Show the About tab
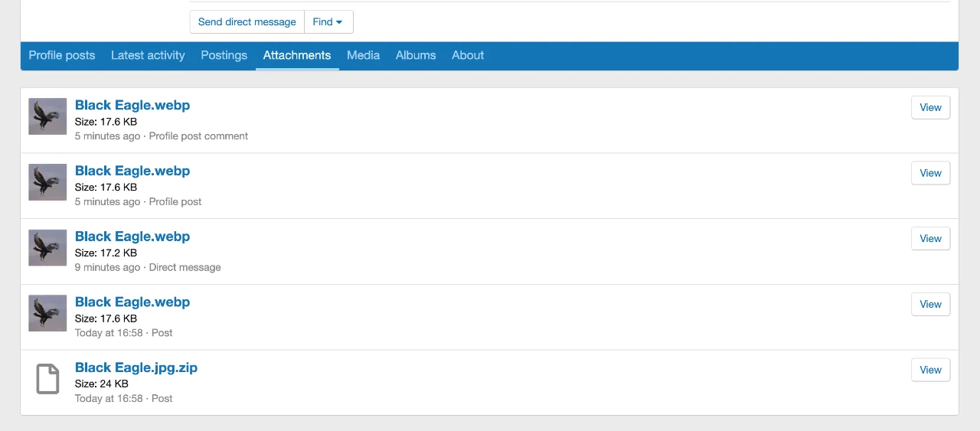This screenshot has height=431, width=980. click(x=468, y=55)
